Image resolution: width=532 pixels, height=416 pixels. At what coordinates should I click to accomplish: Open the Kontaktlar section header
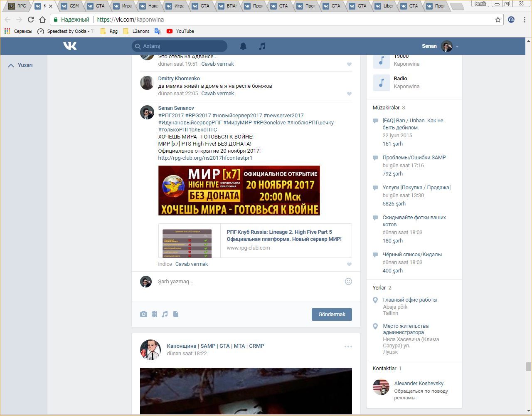(384, 369)
